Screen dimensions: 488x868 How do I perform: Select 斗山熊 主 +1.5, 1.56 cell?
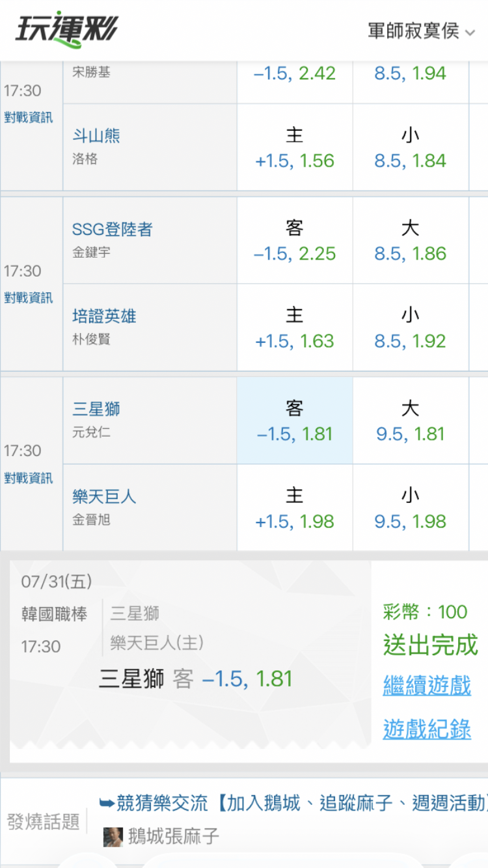[295, 147]
